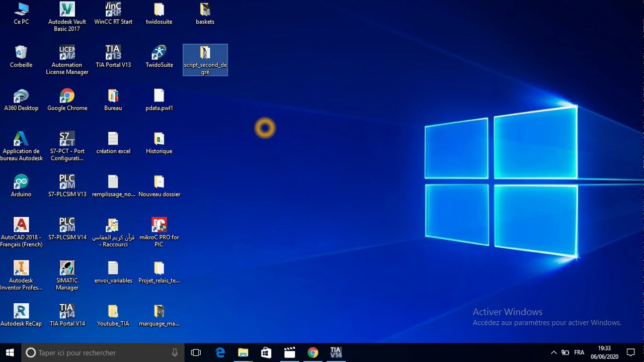Expand hidden system tray icons chevron
The width and height of the screenshot is (644, 362).
click(553, 352)
